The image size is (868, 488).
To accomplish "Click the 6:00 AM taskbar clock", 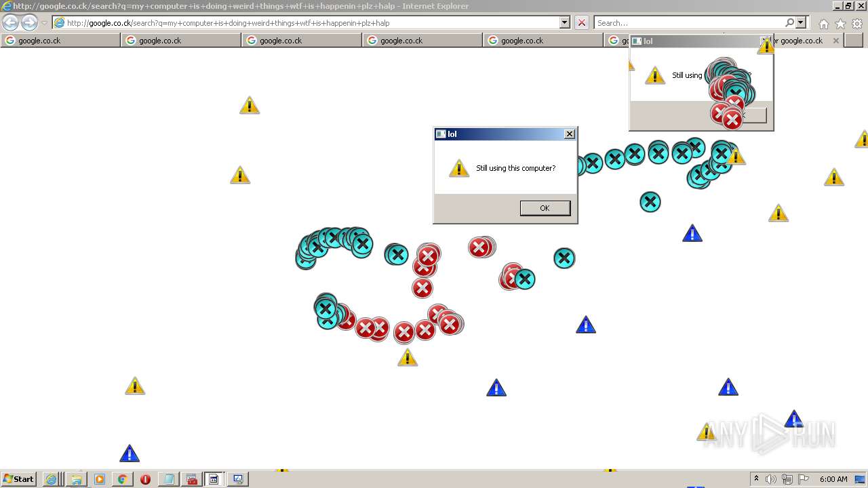I will coord(833,479).
